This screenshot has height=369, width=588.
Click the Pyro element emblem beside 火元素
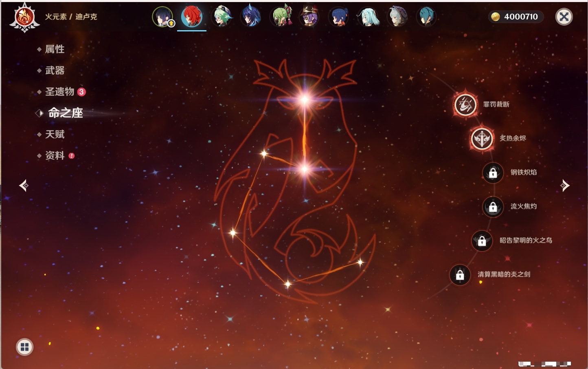coord(24,17)
